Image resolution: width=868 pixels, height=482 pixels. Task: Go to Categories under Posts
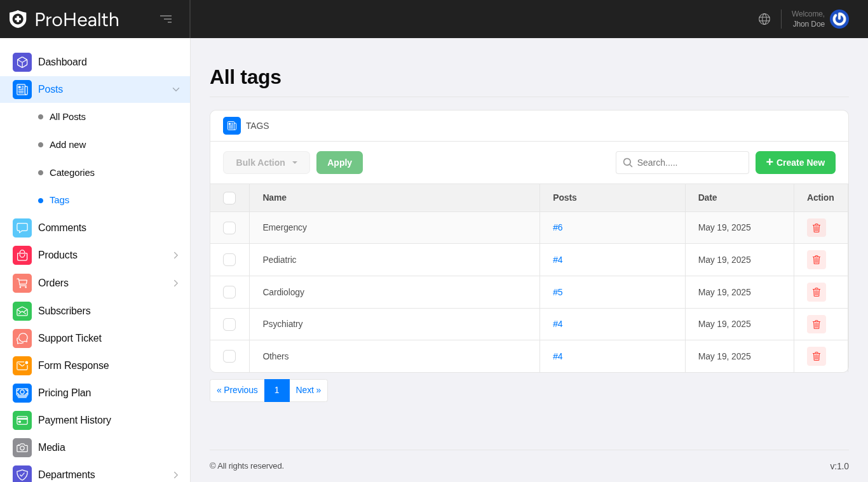point(72,173)
